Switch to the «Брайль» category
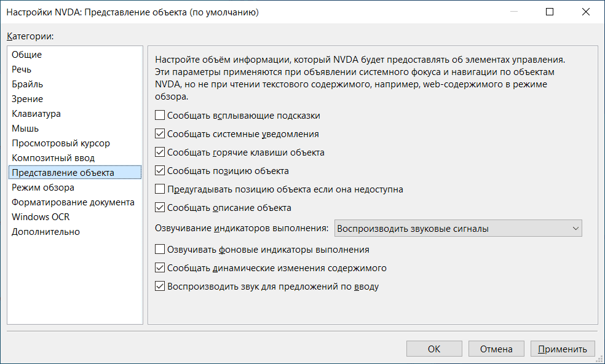 28,84
